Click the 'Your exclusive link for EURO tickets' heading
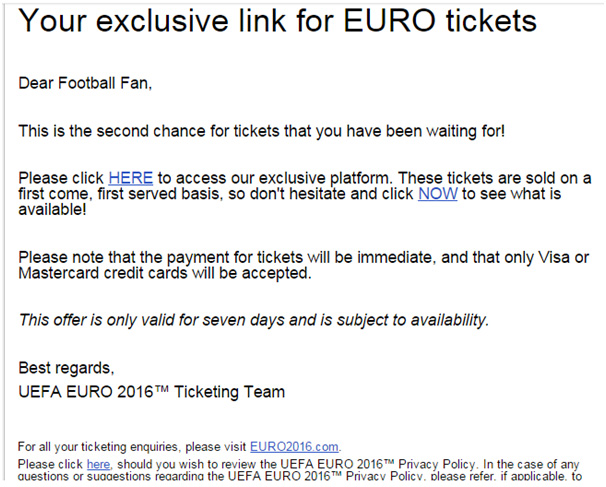The width and height of the screenshot is (606, 487). tap(277, 20)
